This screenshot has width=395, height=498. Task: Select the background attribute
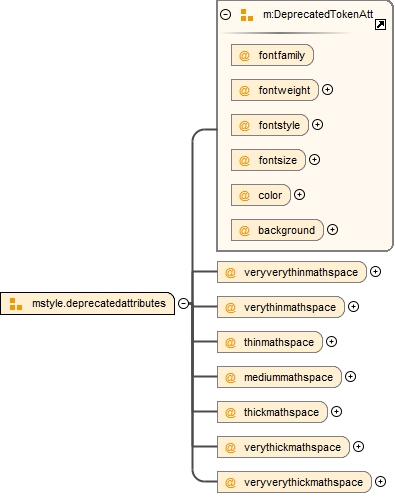pyautogui.click(x=277, y=230)
